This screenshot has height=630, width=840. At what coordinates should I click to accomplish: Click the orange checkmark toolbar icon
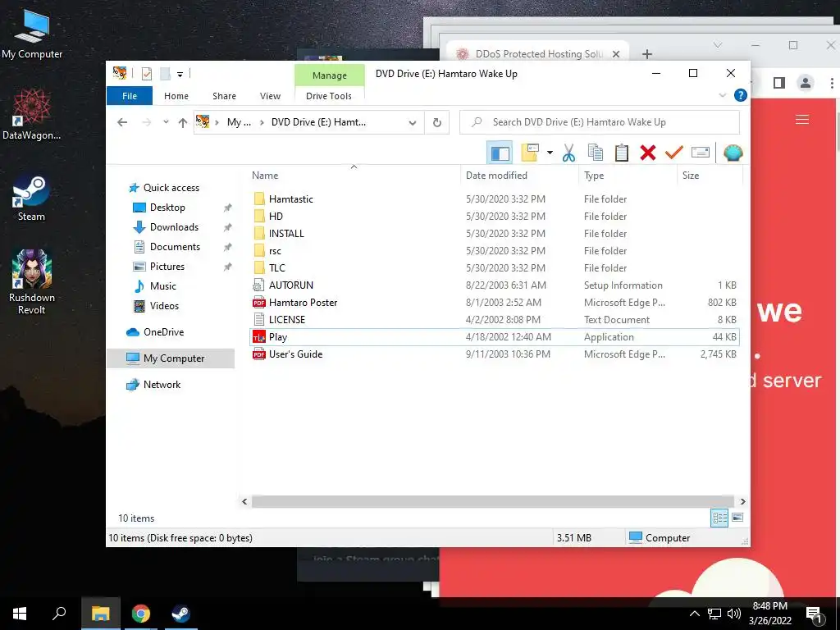[673, 153]
